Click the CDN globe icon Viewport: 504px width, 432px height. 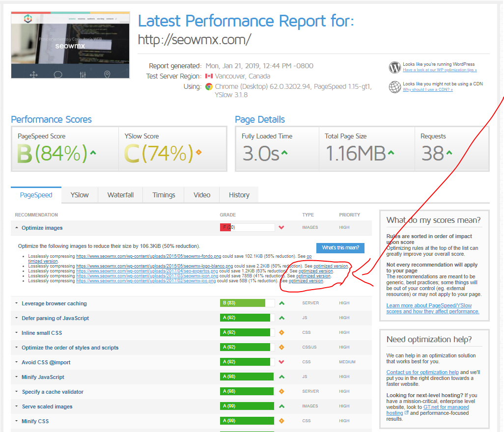pos(394,87)
